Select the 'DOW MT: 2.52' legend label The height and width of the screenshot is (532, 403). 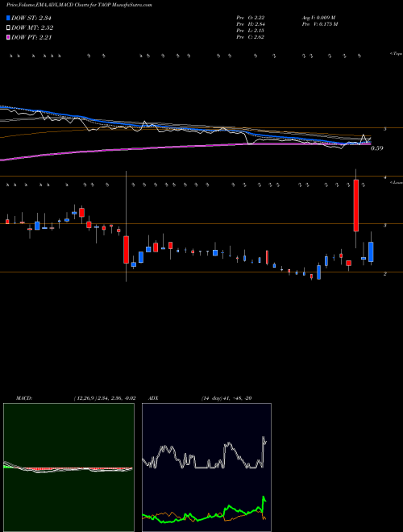(x=32, y=28)
